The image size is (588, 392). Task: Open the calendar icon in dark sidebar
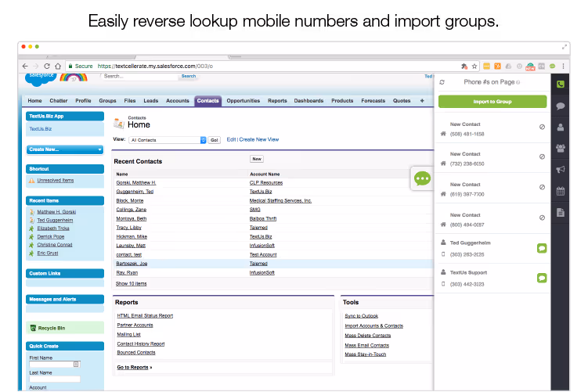click(x=561, y=191)
